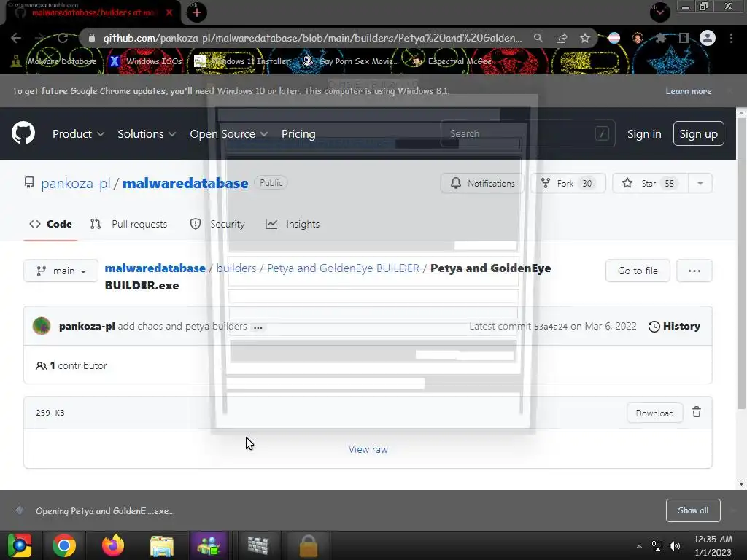Viewport: 747px width, 560px height.
Task: Click Show all downloads
Action: coord(693,510)
